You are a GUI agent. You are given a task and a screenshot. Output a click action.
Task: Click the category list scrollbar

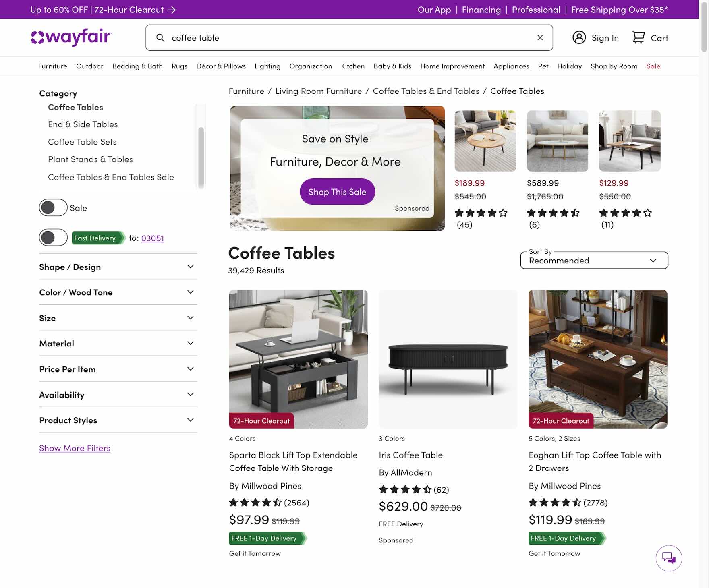[201, 157]
